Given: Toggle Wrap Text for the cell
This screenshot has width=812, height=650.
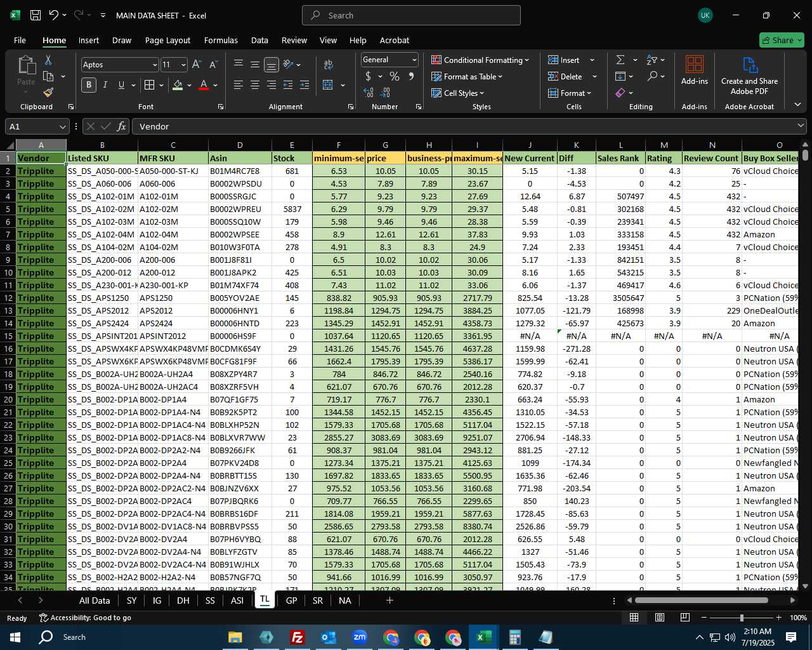Looking at the screenshot, I should tap(328, 65).
